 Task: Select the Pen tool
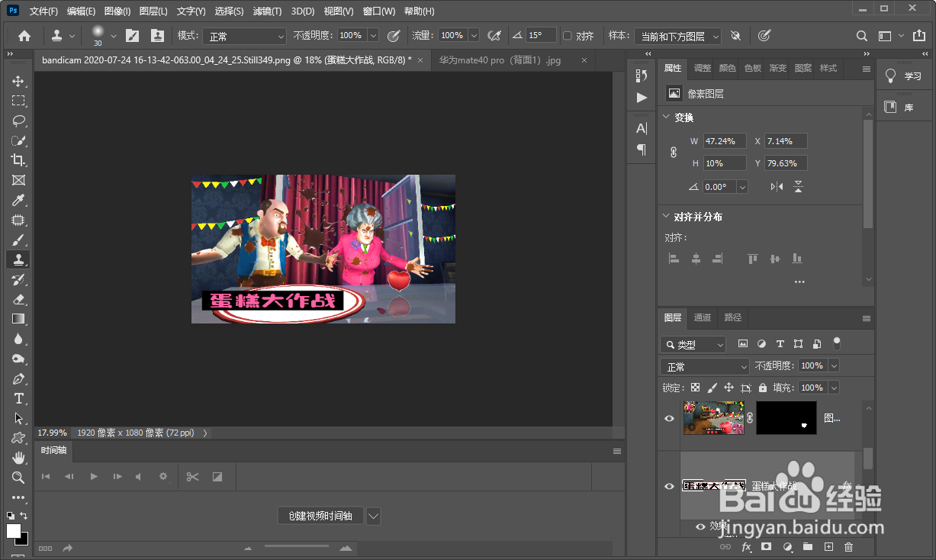click(18, 378)
